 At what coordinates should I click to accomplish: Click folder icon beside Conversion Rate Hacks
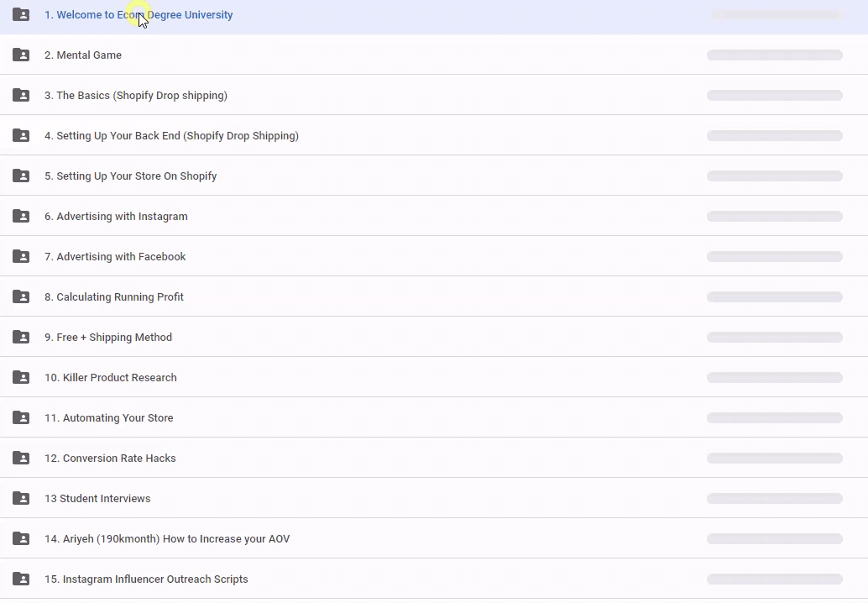pyautogui.click(x=21, y=459)
